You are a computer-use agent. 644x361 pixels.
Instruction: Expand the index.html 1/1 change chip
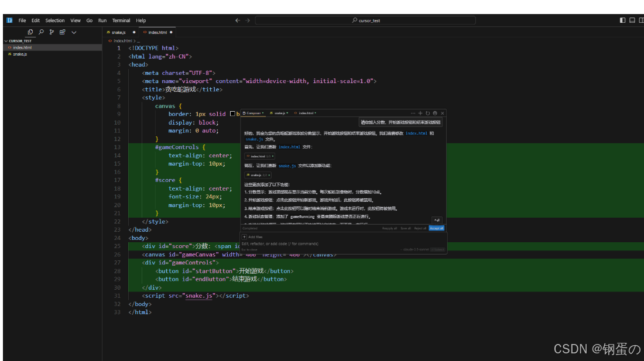coord(259,156)
